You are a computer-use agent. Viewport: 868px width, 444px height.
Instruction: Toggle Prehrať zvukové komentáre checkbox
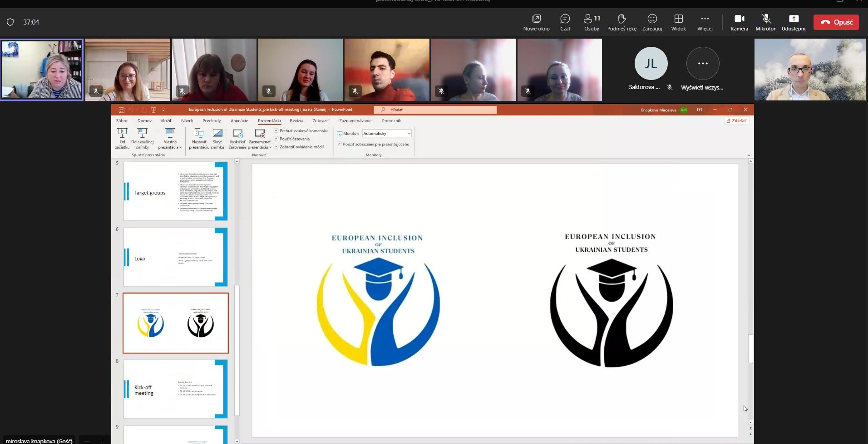click(276, 130)
